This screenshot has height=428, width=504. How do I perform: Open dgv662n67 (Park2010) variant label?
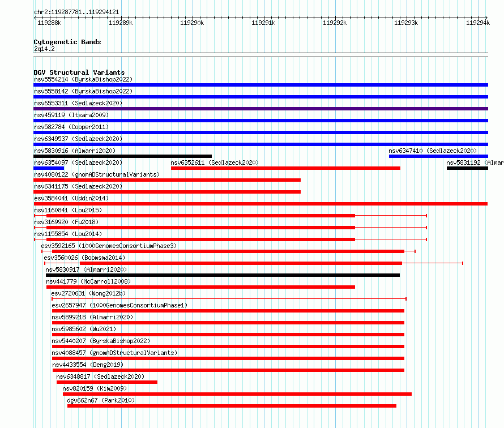point(101,400)
